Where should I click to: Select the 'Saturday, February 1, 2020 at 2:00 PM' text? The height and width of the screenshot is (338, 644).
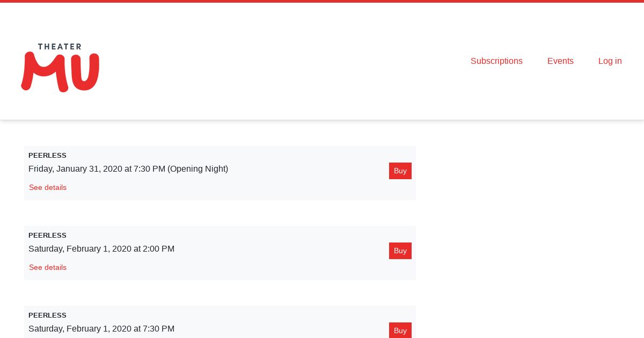click(101, 249)
